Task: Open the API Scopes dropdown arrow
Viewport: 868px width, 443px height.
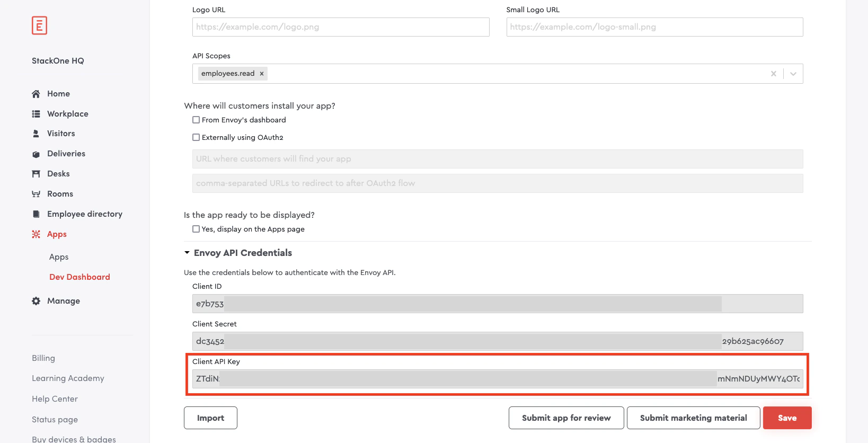Action: point(793,74)
